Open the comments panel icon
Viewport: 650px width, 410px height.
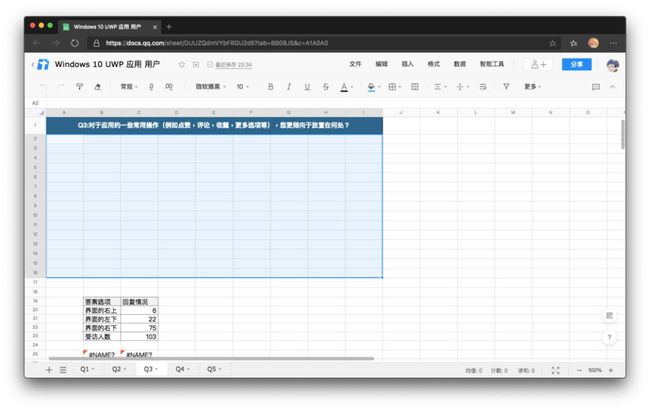point(596,87)
